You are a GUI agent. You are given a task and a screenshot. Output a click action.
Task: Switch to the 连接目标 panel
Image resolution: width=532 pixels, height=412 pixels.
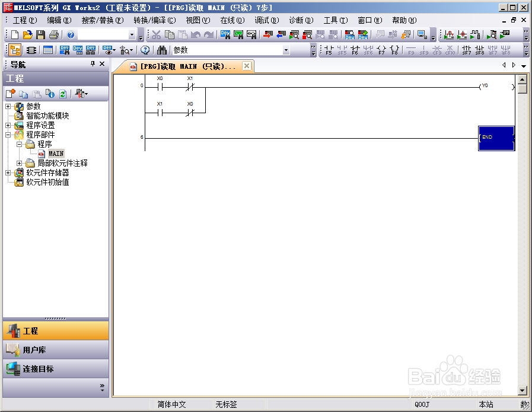(x=56, y=369)
